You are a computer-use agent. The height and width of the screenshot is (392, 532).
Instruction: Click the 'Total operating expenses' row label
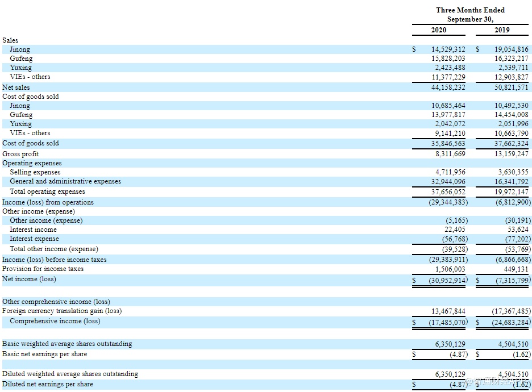(47, 191)
